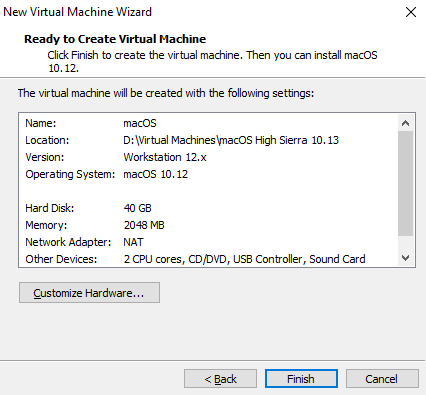Click the New Virtual Machine Wizard title bar
The width and height of the screenshot is (426, 395).
200,12
